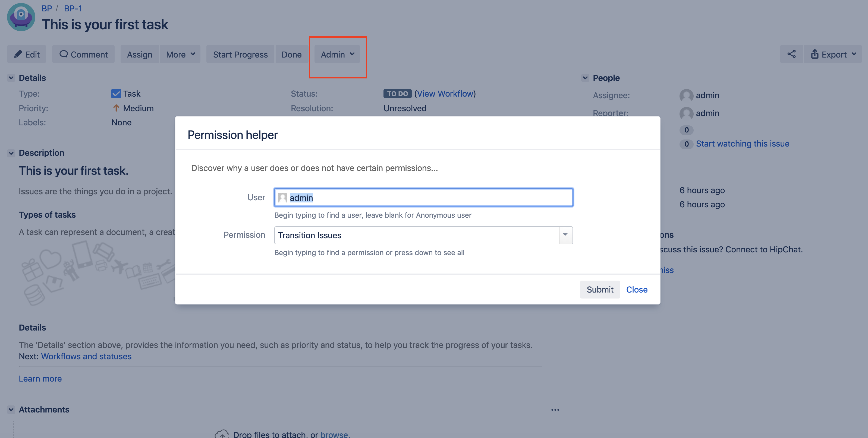Open the Export menu

click(x=833, y=54)
